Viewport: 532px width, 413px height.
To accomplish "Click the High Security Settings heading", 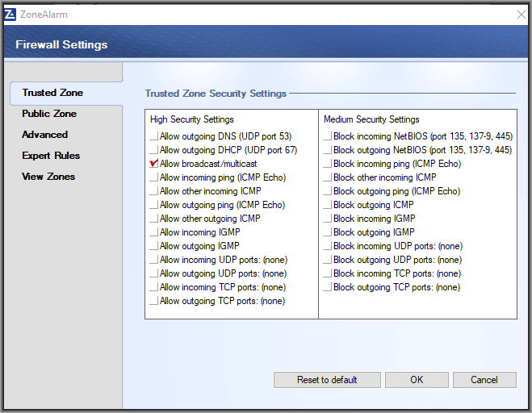I will 192,119.
